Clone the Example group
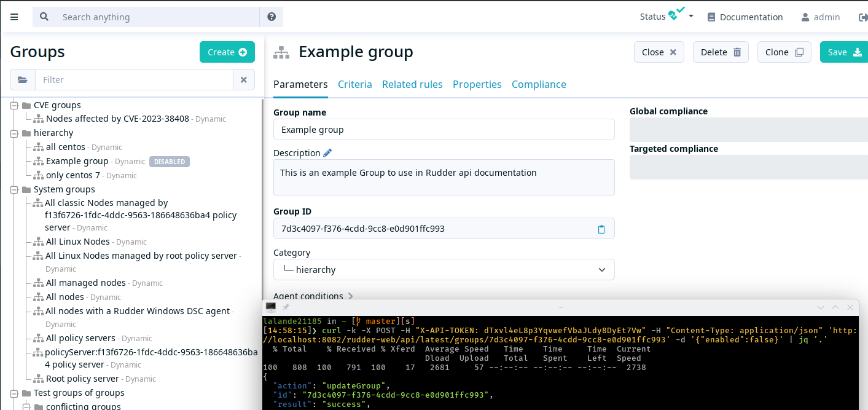 click(784, 52)
